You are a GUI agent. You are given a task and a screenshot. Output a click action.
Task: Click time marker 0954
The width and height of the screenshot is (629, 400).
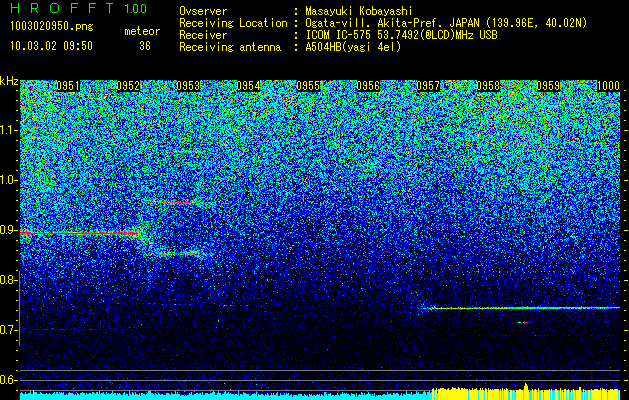coord(248,86)
